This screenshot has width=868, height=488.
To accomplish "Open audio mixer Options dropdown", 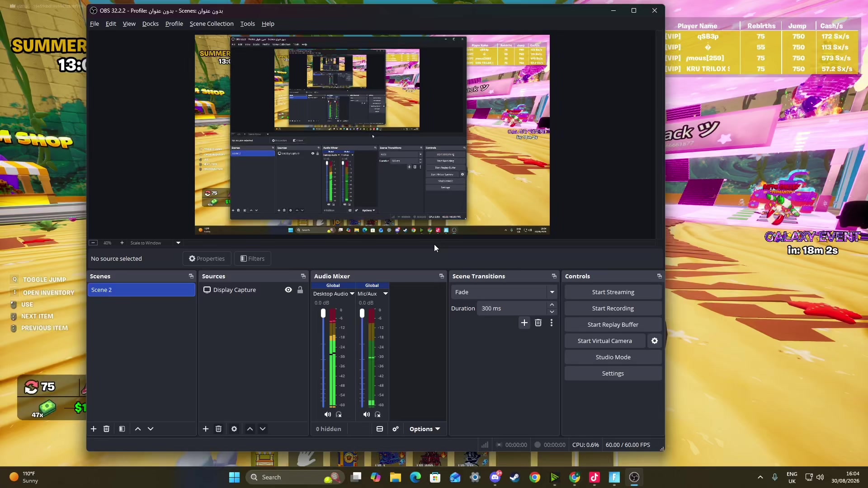I will [425, 429].
